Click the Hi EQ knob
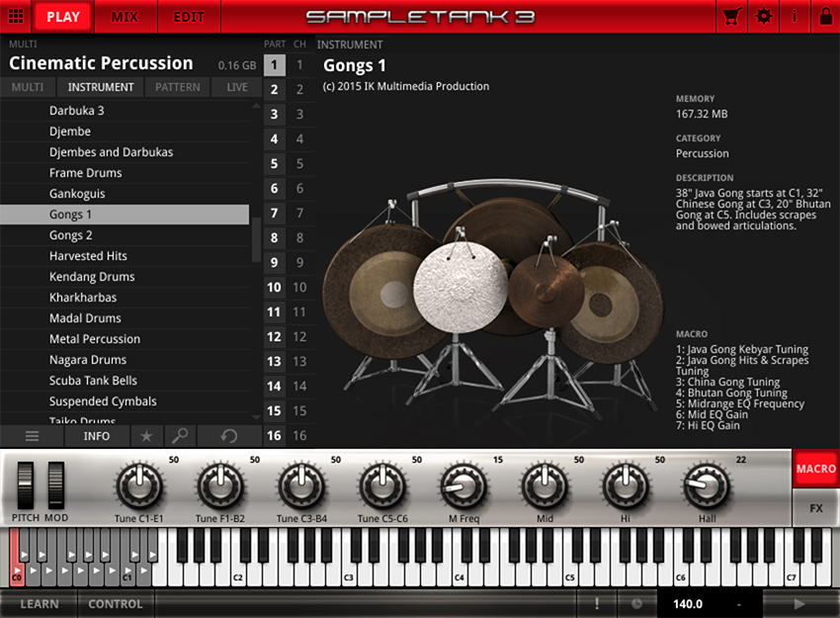This screenshot has width=840, height=618. click(x=626, y=487)
